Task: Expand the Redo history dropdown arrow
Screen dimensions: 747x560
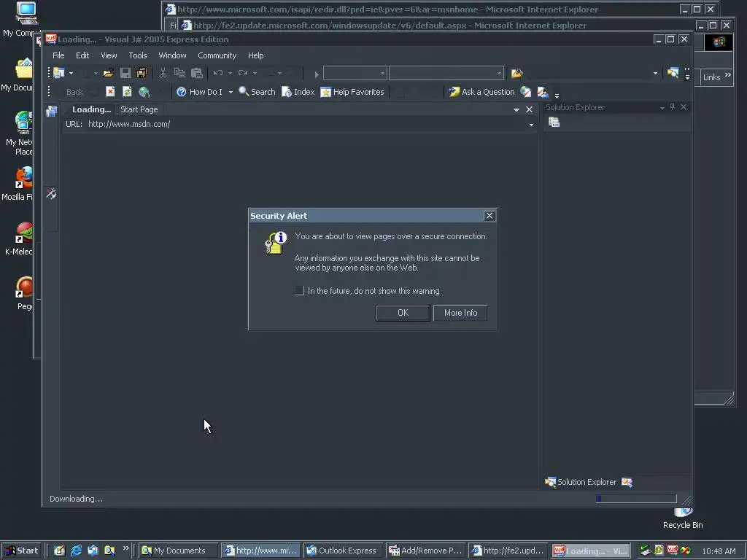Action: 255,73
